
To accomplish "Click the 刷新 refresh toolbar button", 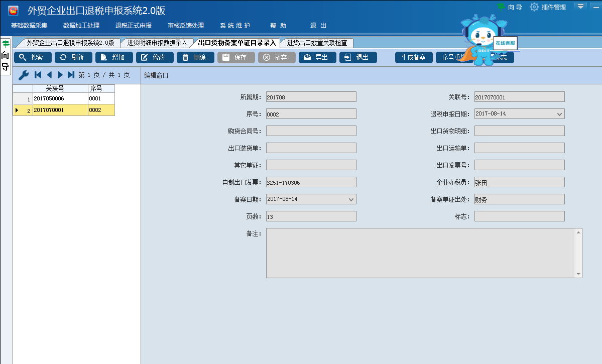I will pos(73,57).
